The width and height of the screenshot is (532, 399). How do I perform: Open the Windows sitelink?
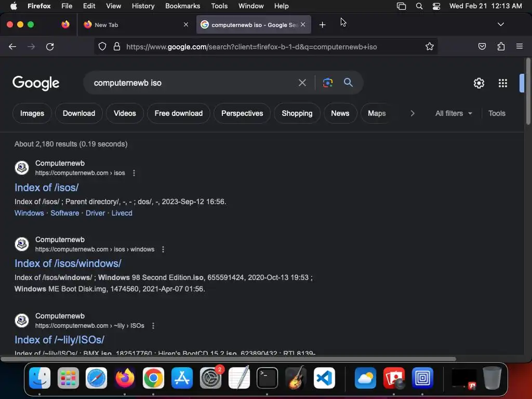pos(29,213)
